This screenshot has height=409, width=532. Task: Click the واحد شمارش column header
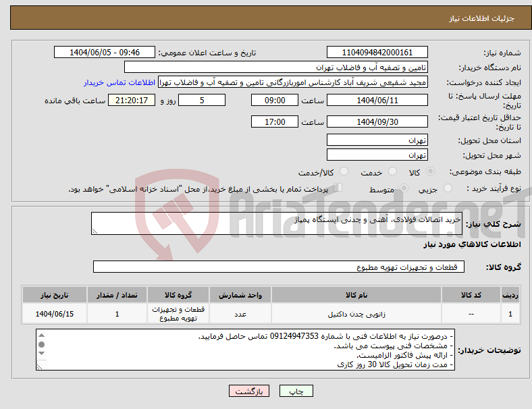240,295
